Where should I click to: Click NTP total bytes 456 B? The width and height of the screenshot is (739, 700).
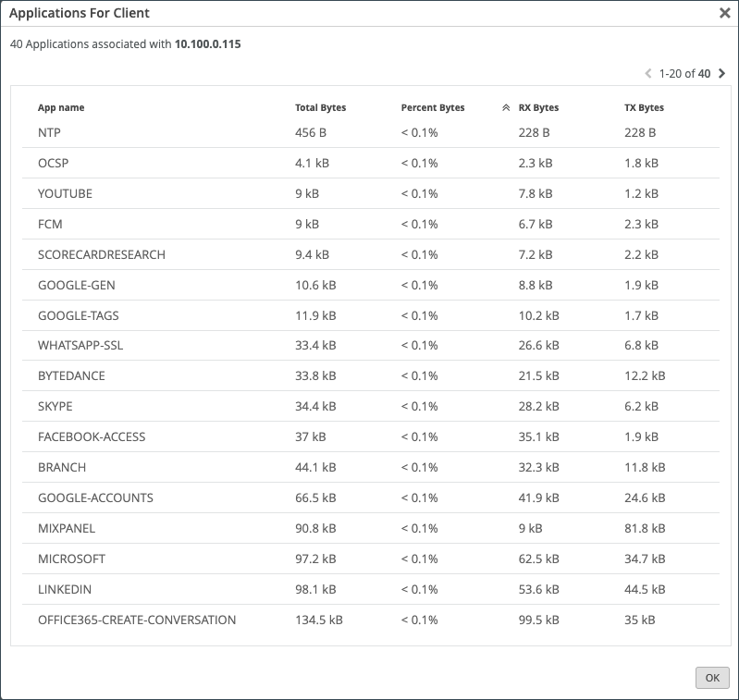(311, 132)
